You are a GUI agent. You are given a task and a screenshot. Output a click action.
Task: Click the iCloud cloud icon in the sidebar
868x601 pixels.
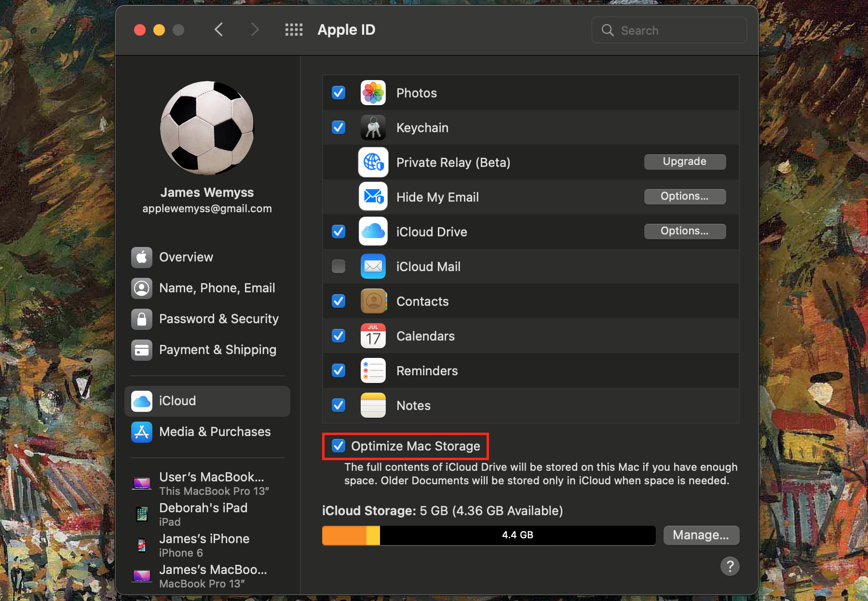pyautogui.click(x=142, y=401)
